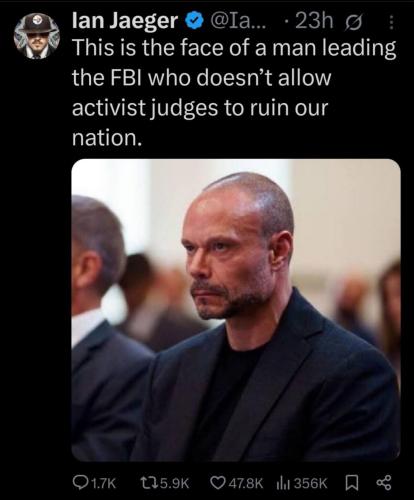The image size is (414, 500).
Task: Click the share icon
Action: (x=384, y=483)
